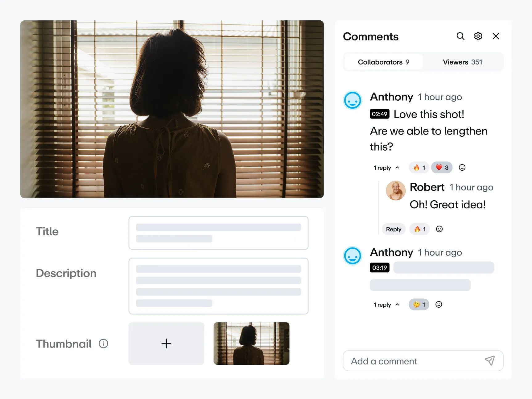Switch to the Collaborators tab
This screenshot has width=532, height=399.
pyautogui.click(x=384, y=62)
